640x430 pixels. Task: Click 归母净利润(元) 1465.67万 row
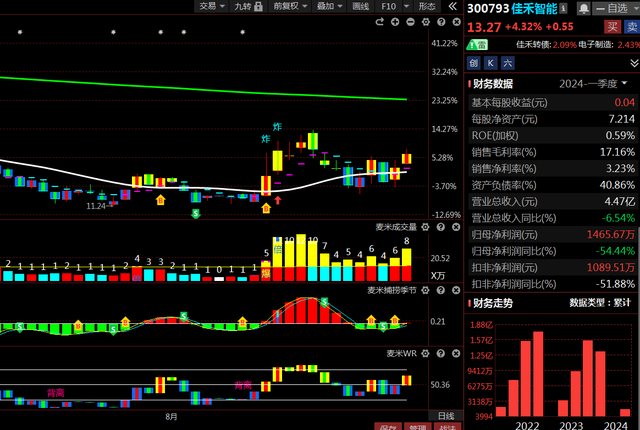coord(553,235)
